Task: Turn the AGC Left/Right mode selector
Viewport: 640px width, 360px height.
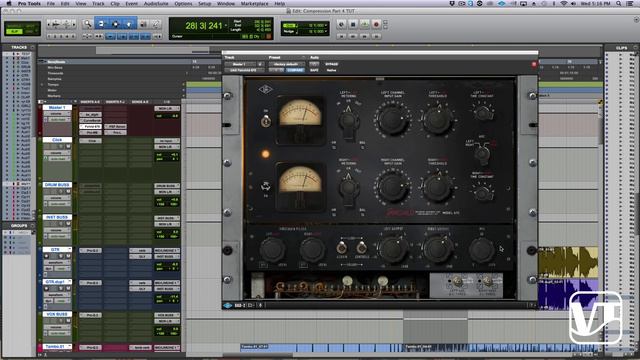Action: 482,153
